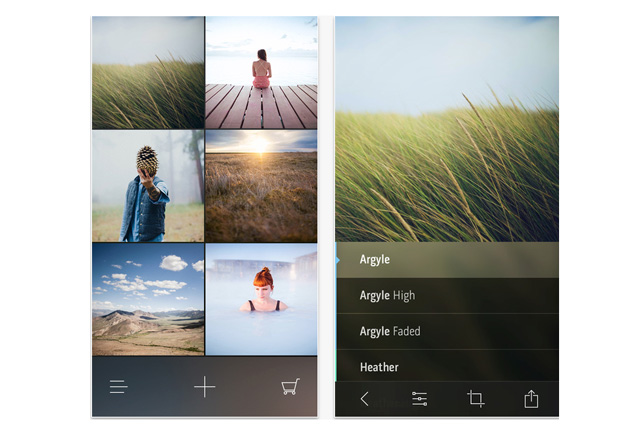
Task: Tap the share export icon
Action: 531,399
